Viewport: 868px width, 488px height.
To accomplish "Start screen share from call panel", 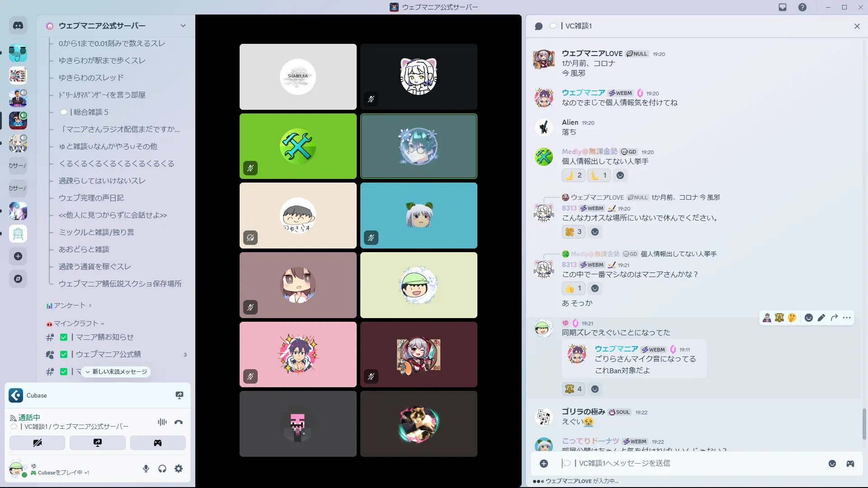I will tap(97, 443).
